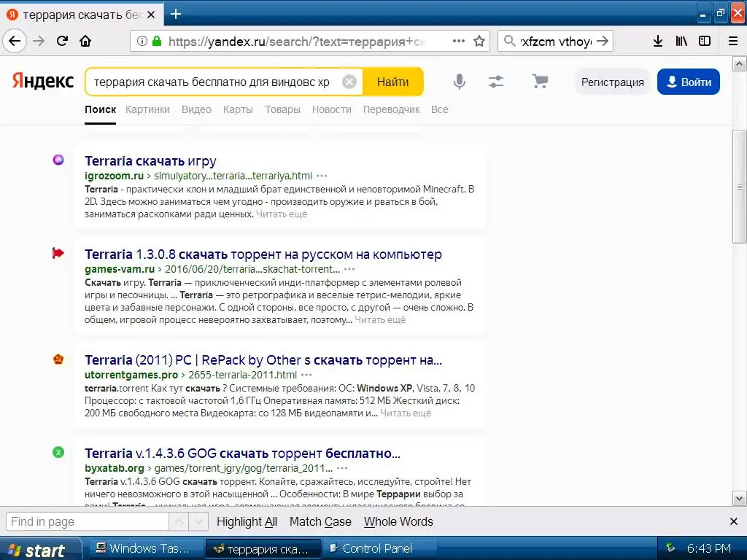The width and height of the screenshot is (747, 560).
Task: Open options dots for games-vam.ru result
Action: (x=349, y=269)
